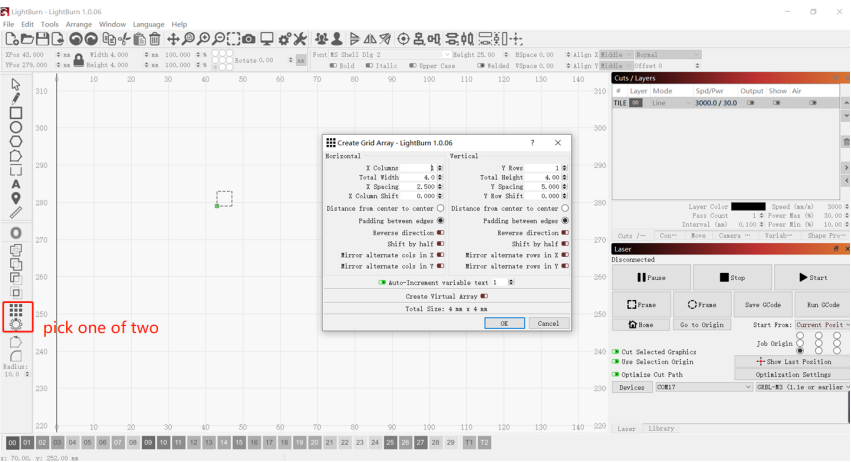The image size is (851, 462).
Task: Open the preview monitor icon
Action: [x=266, y=39]
